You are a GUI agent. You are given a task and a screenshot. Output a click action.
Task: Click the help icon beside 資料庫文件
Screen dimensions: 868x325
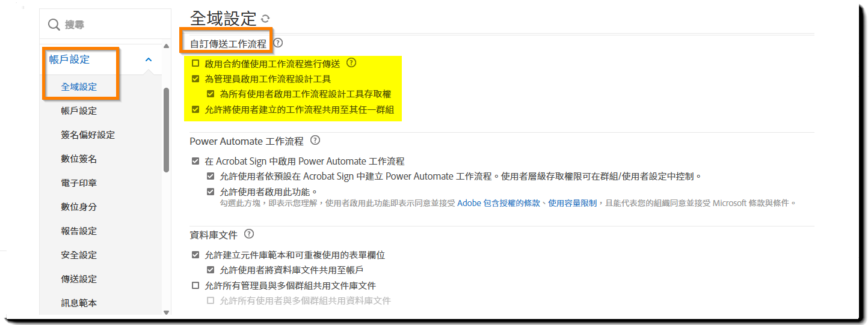point(249,234)
